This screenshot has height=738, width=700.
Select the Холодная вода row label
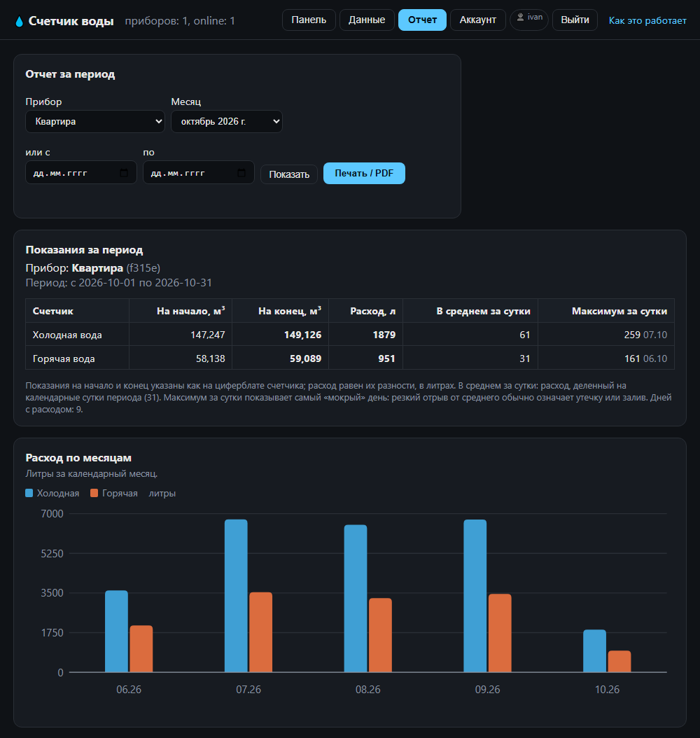point(67,335)
